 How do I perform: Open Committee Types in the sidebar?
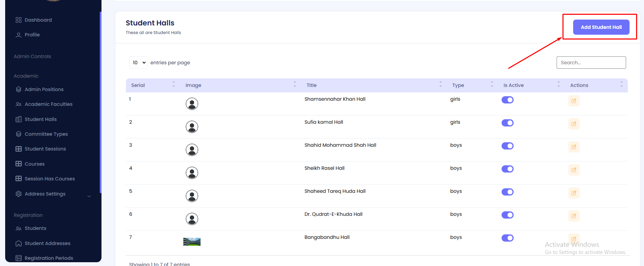point(46,134)
